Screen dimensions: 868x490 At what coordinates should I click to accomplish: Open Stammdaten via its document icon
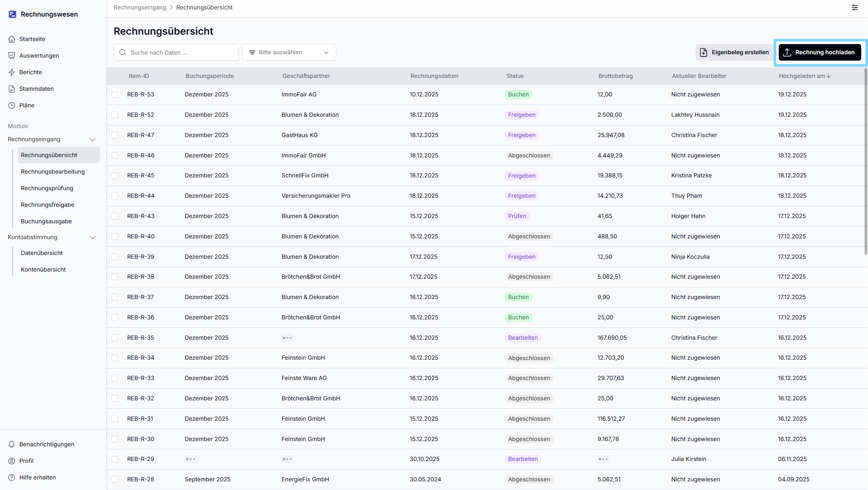tap(12, 89)
